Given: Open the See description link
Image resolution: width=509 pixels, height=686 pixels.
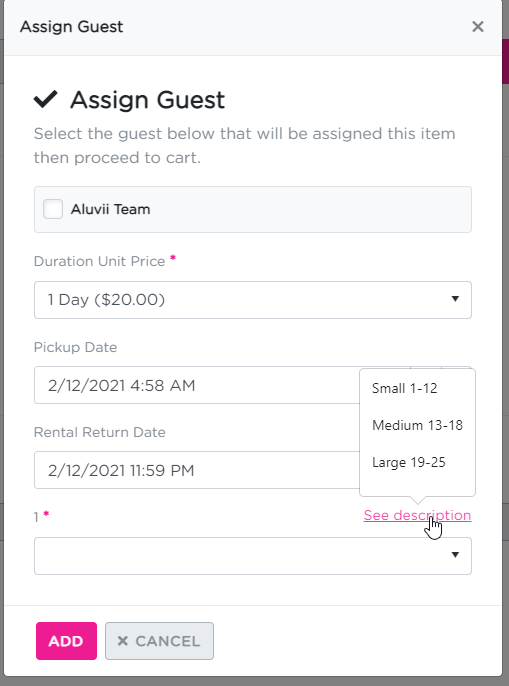Looking at the screenshot, I should click(x=417, y=515).
